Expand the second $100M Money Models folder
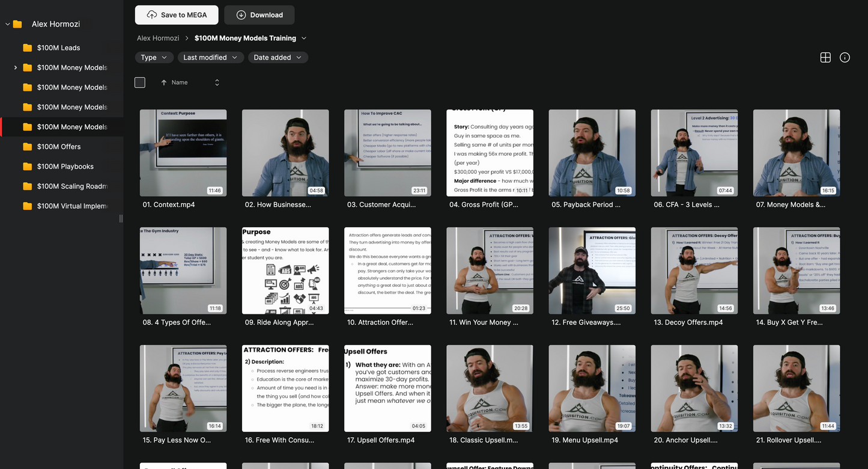 (x=16, y=68)
